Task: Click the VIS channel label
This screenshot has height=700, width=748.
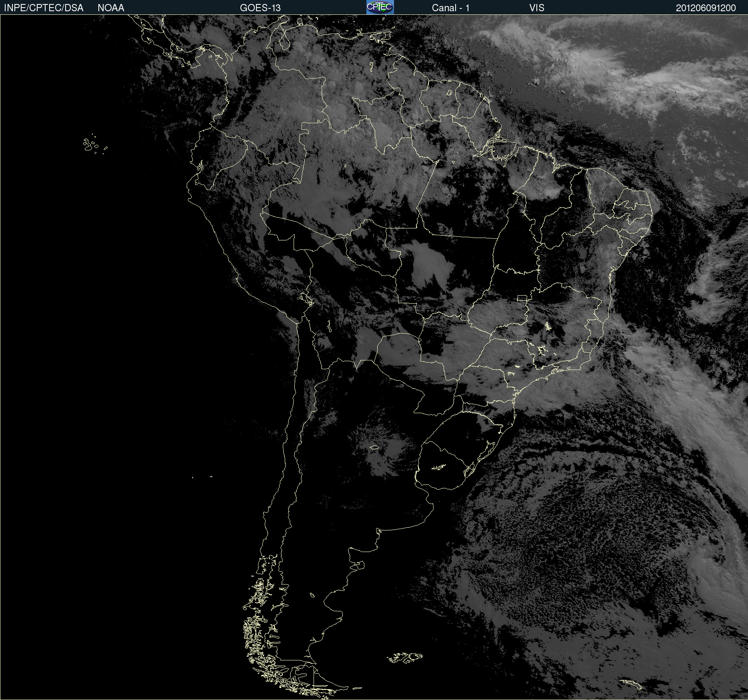Action: click(537, 8)
